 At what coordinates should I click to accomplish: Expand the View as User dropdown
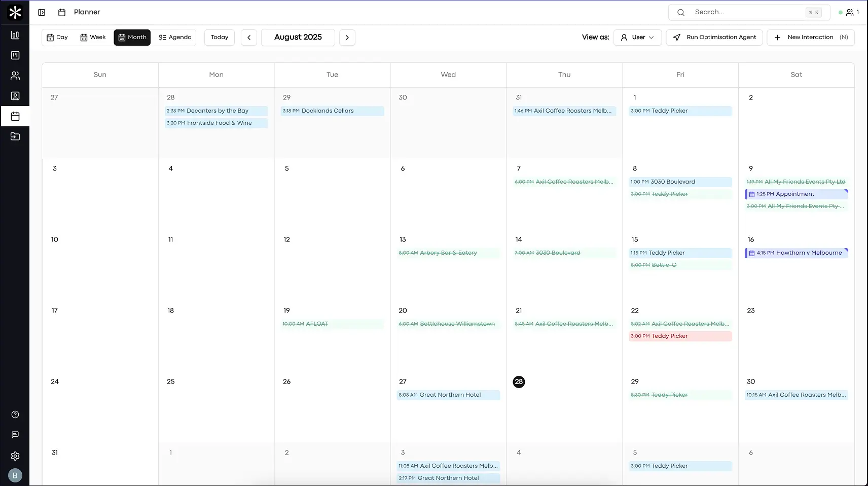click(x=637, y=38)
